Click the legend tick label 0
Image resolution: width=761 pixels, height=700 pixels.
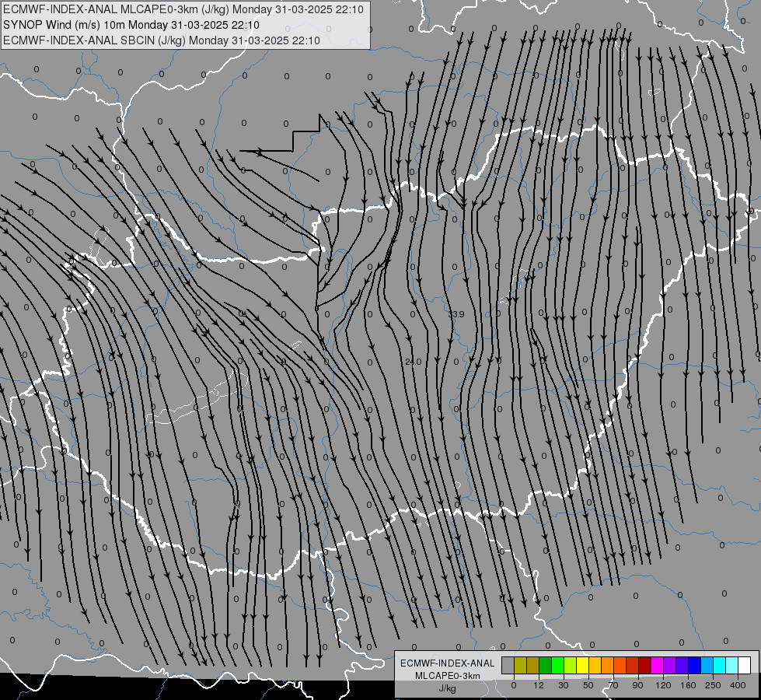[x=514, y=685]
